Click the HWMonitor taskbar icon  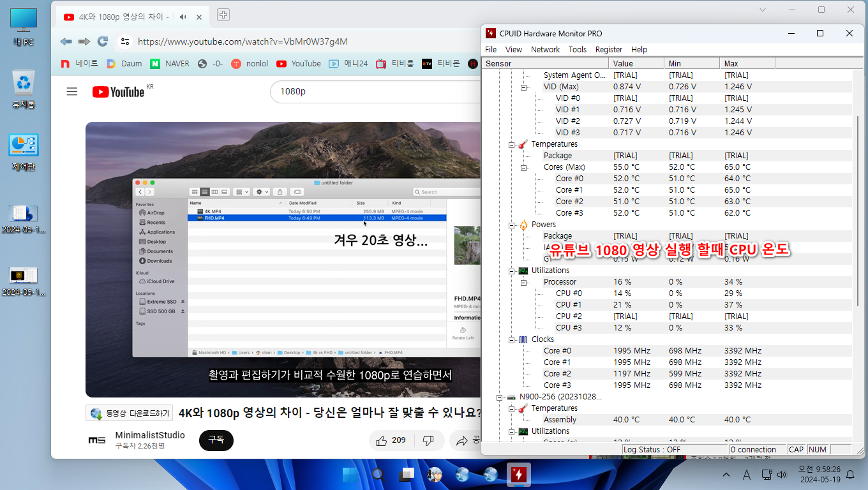point(519,475)
